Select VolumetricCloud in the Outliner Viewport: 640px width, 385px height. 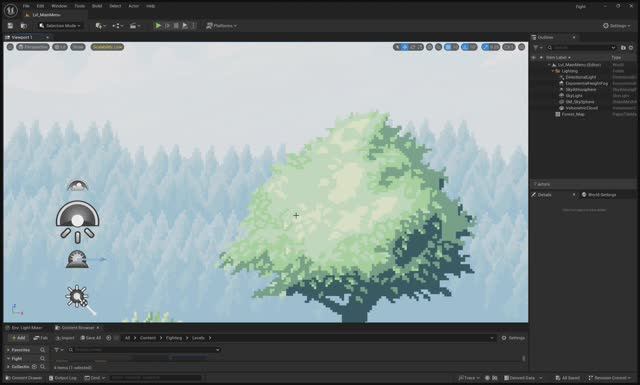pos(582,108)
